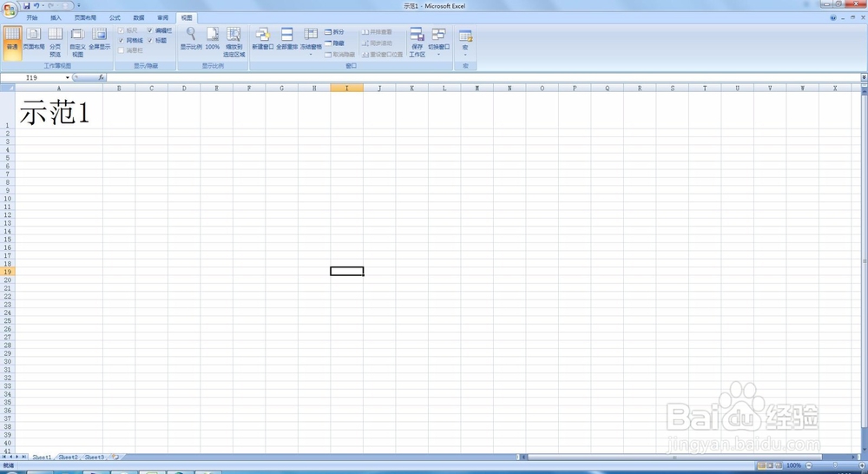The image size is (868, 474).
Task: Select cell A1 containing 示范1
Action: (59, 110)
